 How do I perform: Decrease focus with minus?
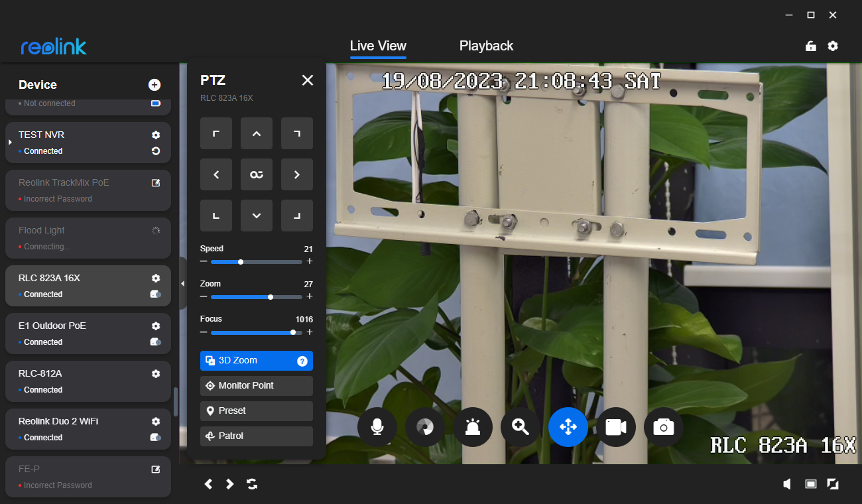[204, 332]
